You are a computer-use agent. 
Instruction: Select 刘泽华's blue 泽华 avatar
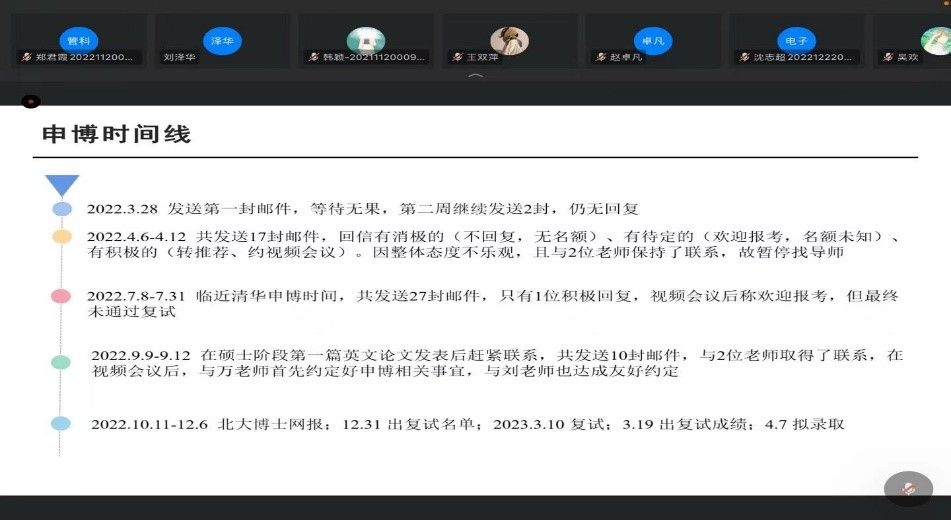[221, 41]
